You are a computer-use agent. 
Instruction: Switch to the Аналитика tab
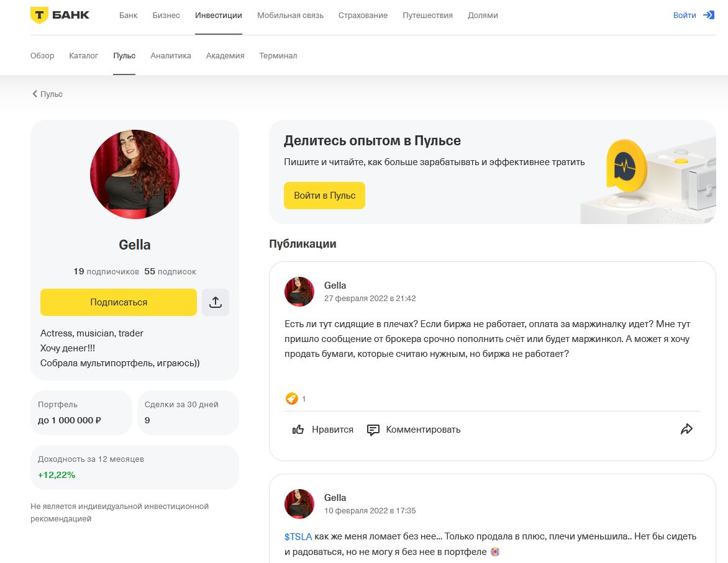pyautogui.click(x=170, y=55)
